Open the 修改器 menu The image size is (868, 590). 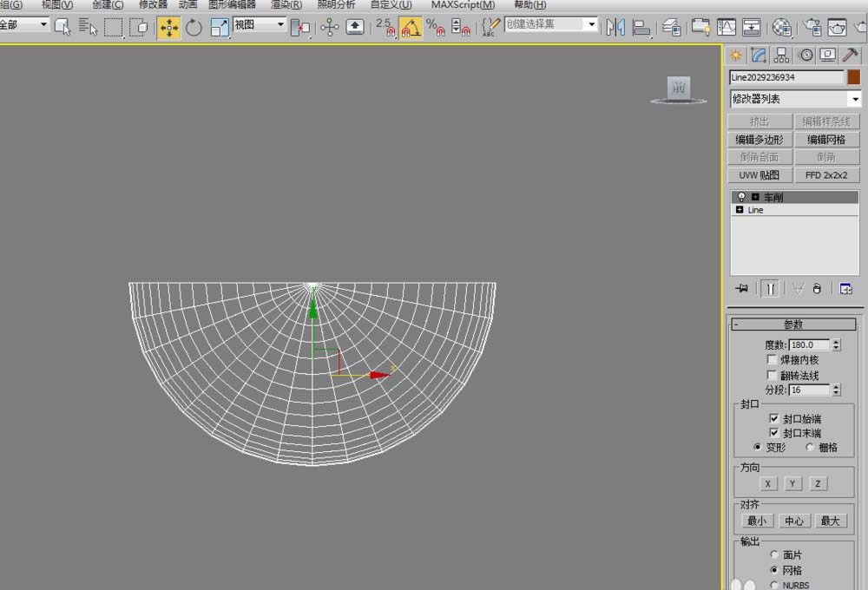pyautogui.click(x=153, y=4)
